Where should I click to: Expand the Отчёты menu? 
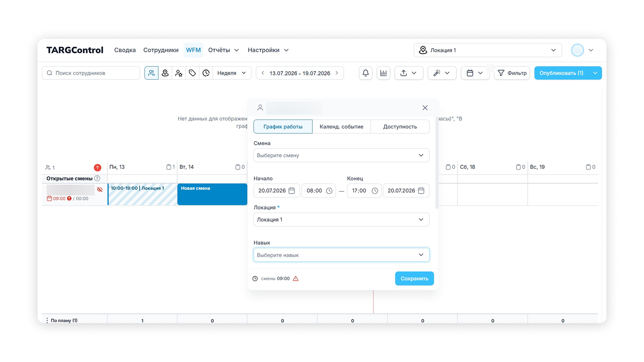pos(223,50)
